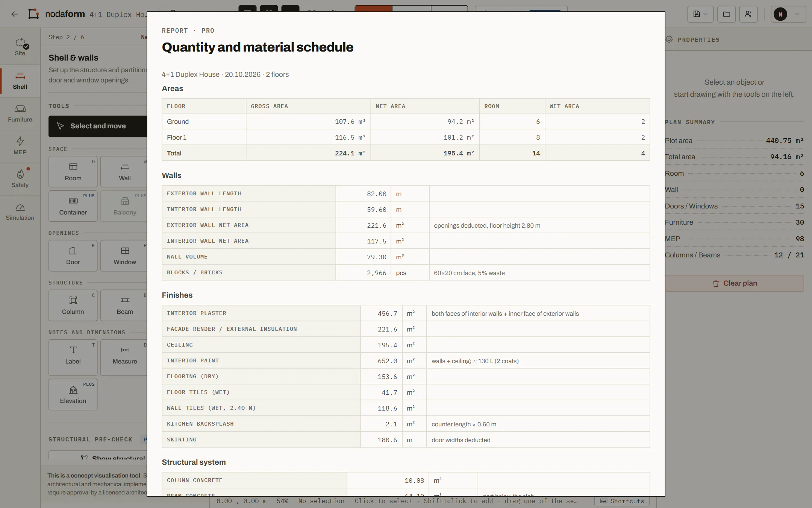Viewport: 812px width, 508px height.
Task: Click the Properties panel header icon
Action: click(669, 40)
